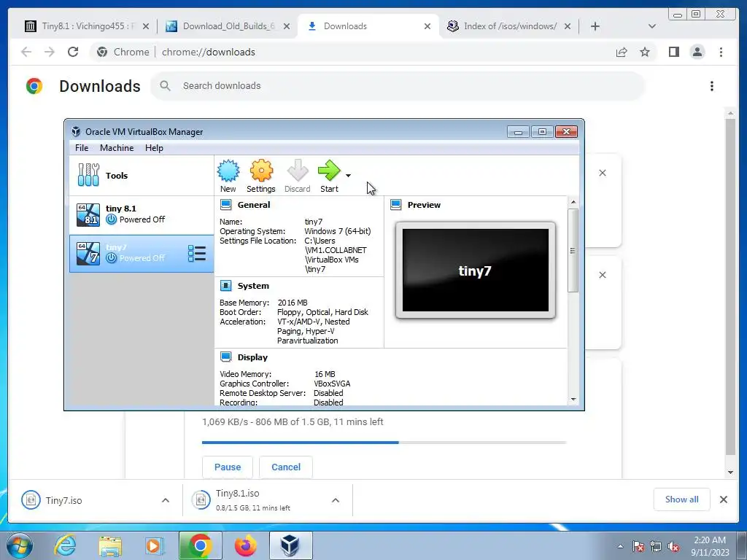Open the Machine menu in VirtualBox
Viewport: 747px width, 560px height.
pyautogui.click(x=117, y=147)
